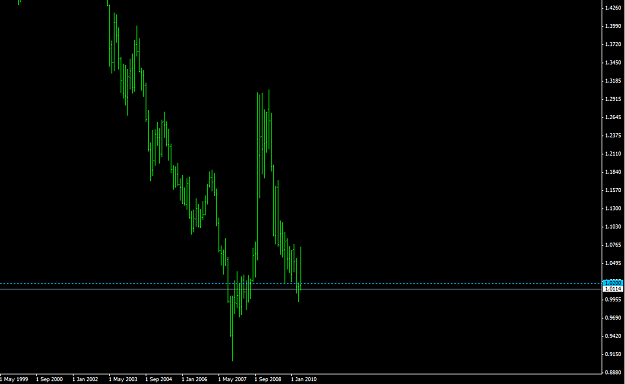Viewport: 625px width, 384px height.
Task: Click the 1.0765 price scale value
Action: pyautogui.click(x=613, y=245)
